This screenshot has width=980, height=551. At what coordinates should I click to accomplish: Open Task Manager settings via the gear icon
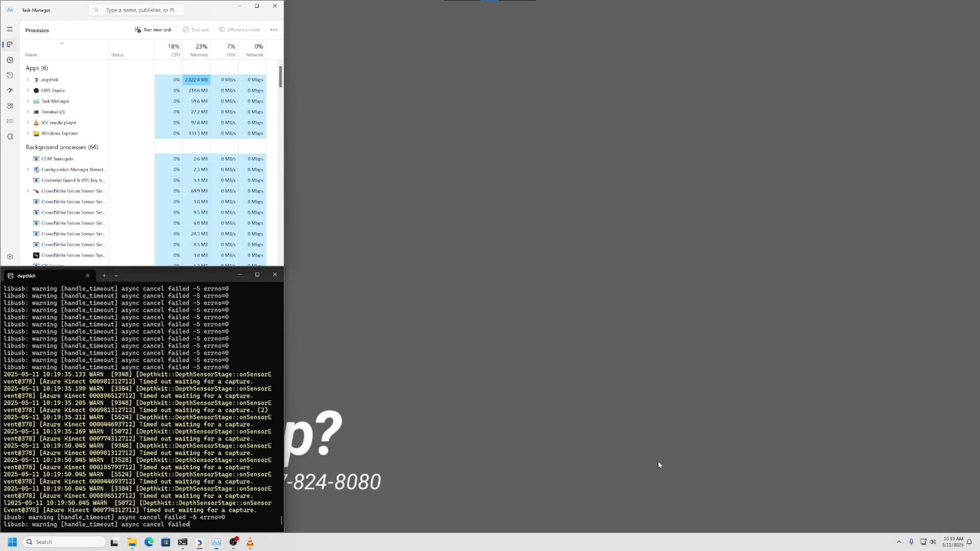tap(10, 257)
